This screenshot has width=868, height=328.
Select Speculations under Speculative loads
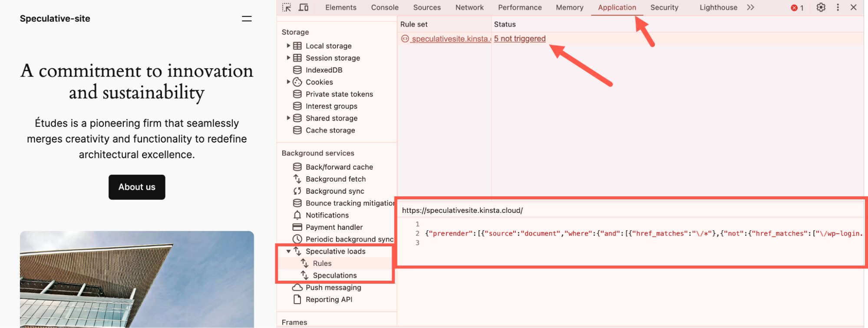(x=335, y=275)
